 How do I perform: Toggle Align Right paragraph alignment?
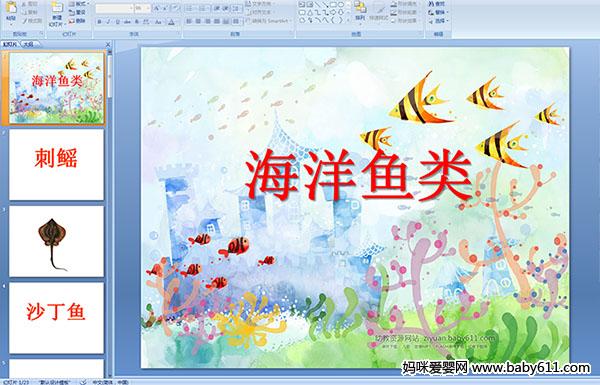(x=207, y=21)
